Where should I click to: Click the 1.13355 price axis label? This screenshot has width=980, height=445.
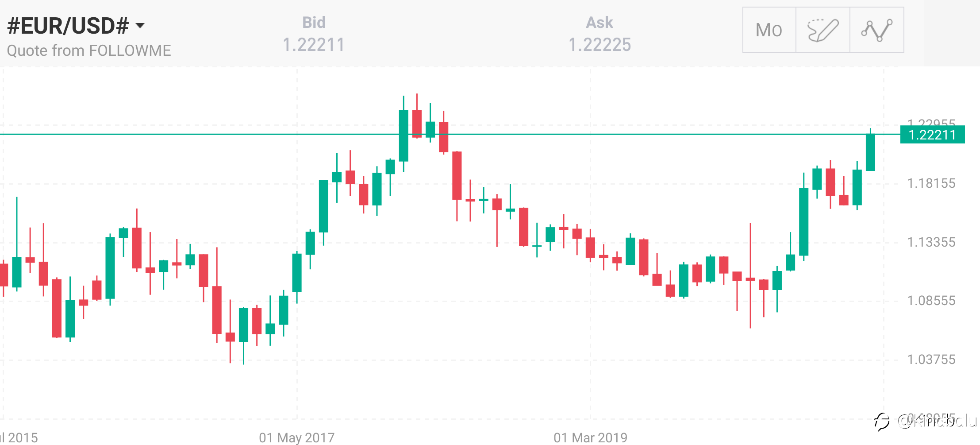click(931, 242)
